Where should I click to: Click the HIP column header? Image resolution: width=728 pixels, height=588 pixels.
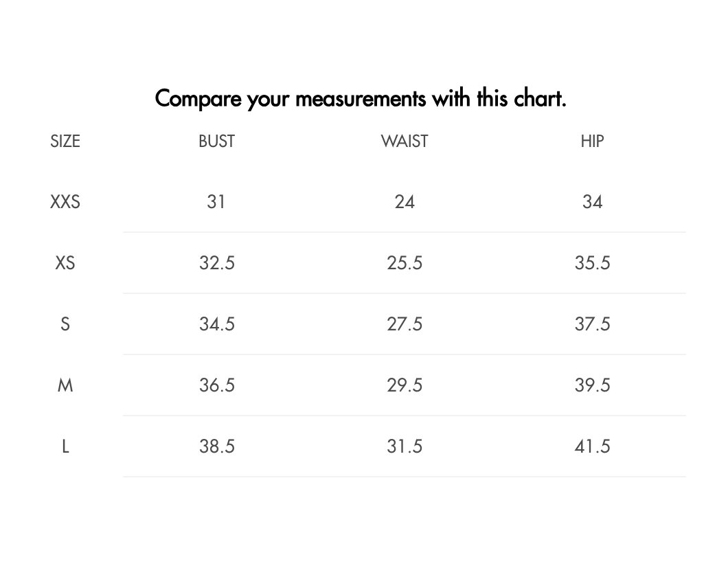[592, 142]
